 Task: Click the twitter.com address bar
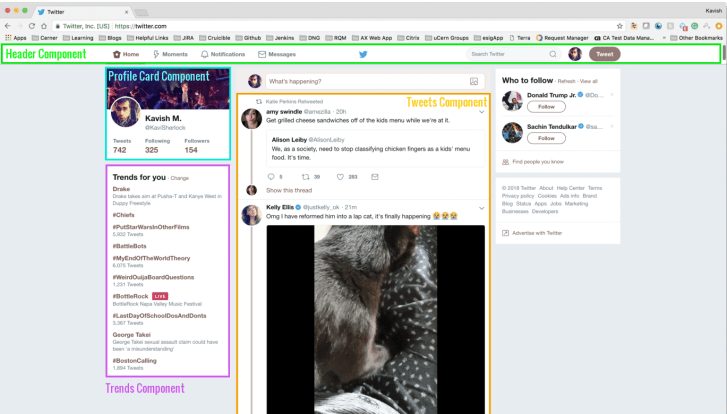coord(336,26)
